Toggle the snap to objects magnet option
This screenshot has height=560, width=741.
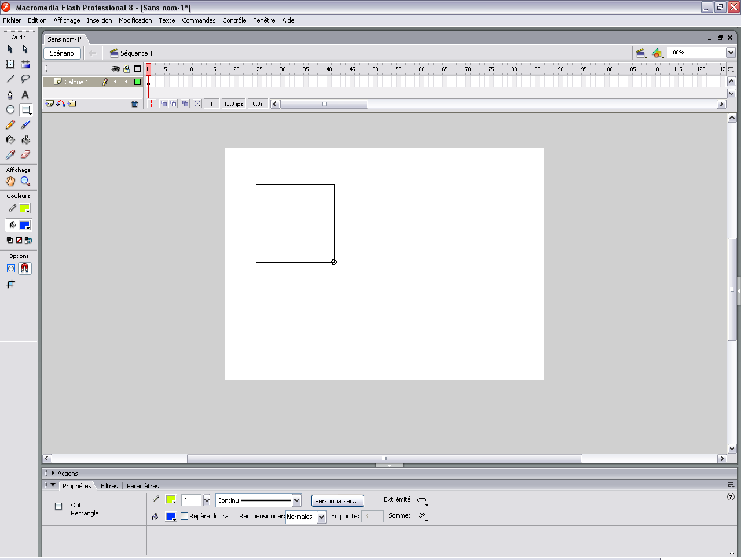(x=25, y=268)
